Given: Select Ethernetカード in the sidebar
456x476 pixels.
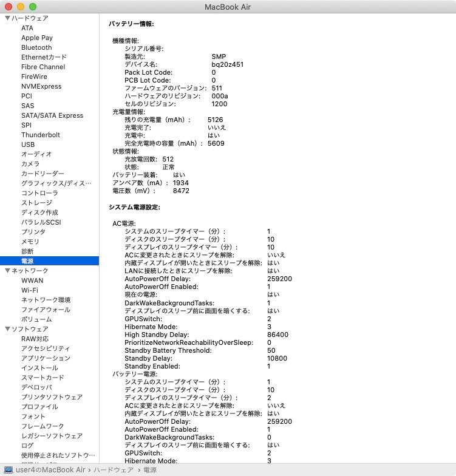Looking at the screenshot, I should (44, 57).
